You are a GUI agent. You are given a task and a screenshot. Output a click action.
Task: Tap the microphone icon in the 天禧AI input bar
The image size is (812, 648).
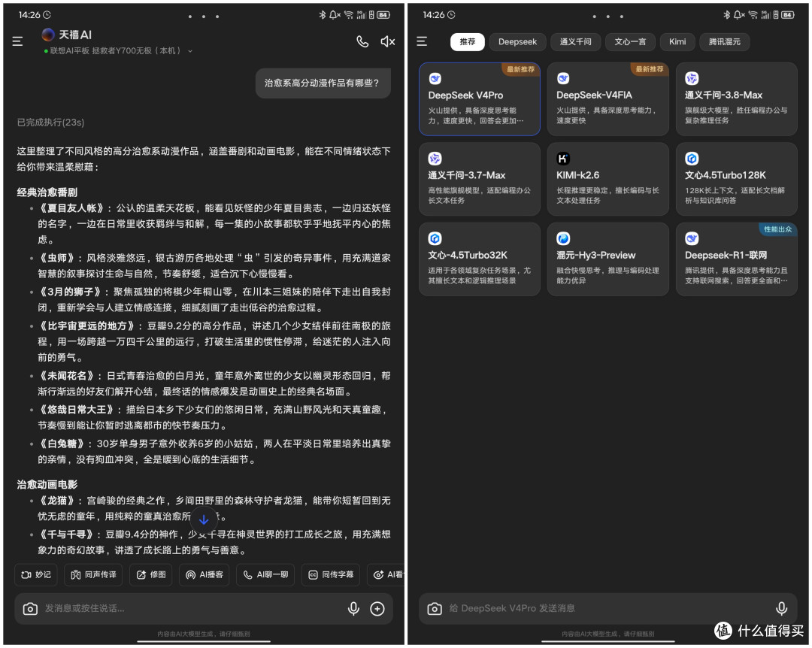click(x=353, y=609)
